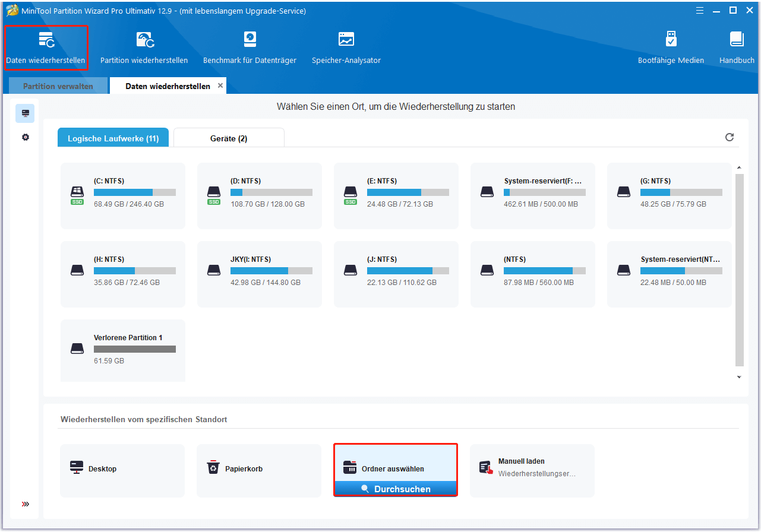Click the Verlorene Partition 1 label
This screenshot has width=761, height=532.
click(x=128, y=338)
